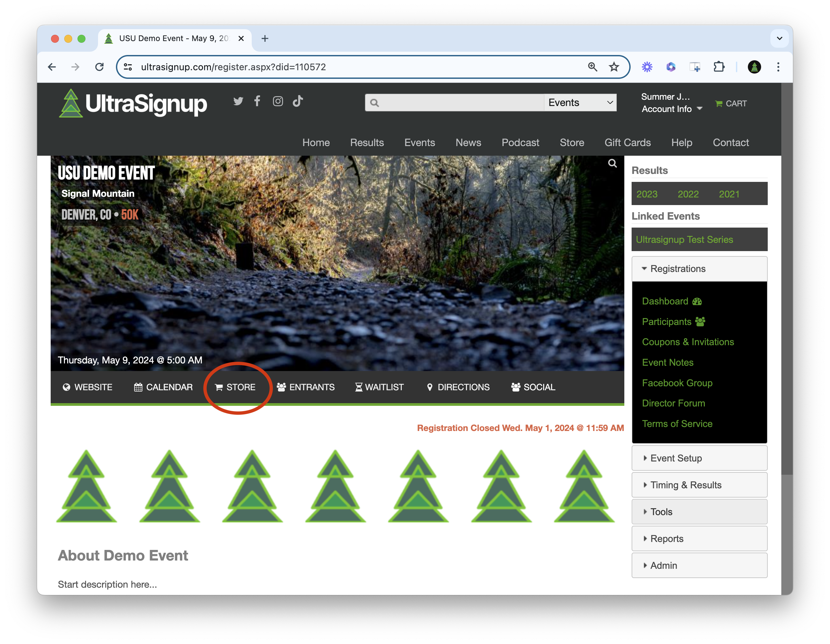Open Events in main navigation
Screen dimensions: 830x644
click(420, 142)
